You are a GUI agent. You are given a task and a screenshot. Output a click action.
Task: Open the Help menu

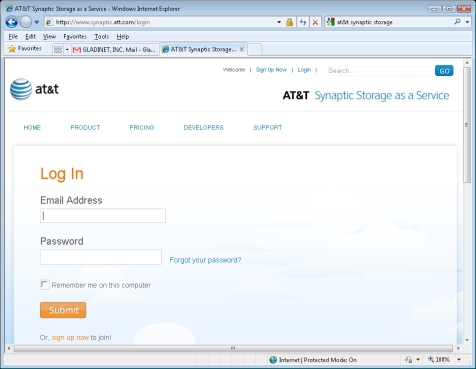tap(123, 36)
